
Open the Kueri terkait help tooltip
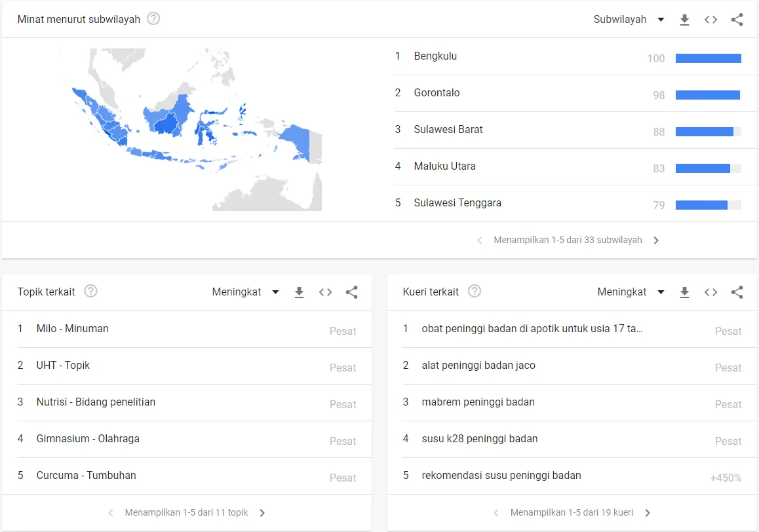pyautogui.click(x=475, y=292)
